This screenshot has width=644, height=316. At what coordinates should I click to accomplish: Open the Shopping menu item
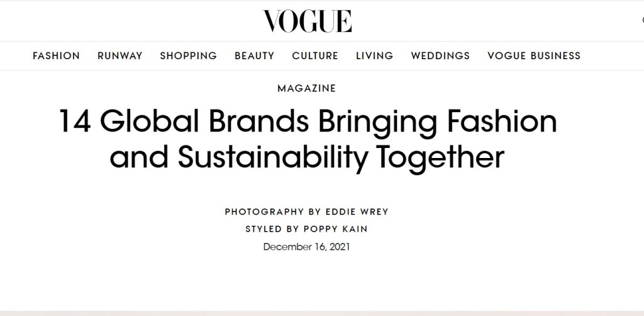coord(188,55)
